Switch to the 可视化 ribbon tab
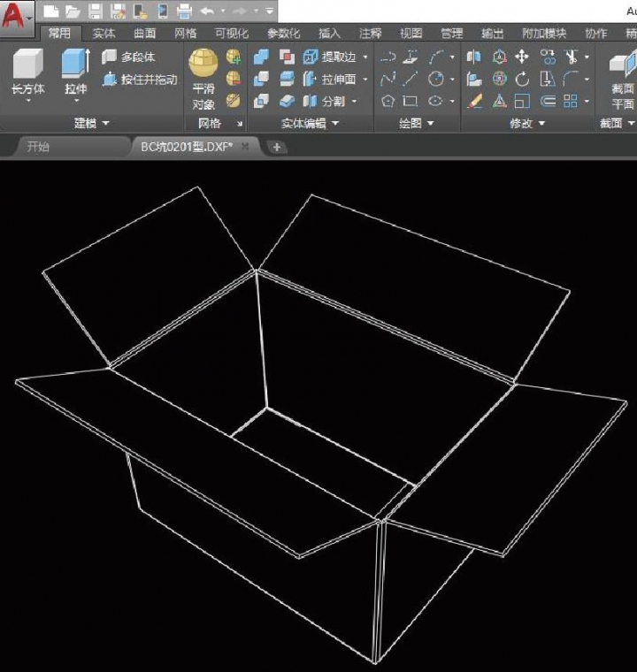 [230, 34]
